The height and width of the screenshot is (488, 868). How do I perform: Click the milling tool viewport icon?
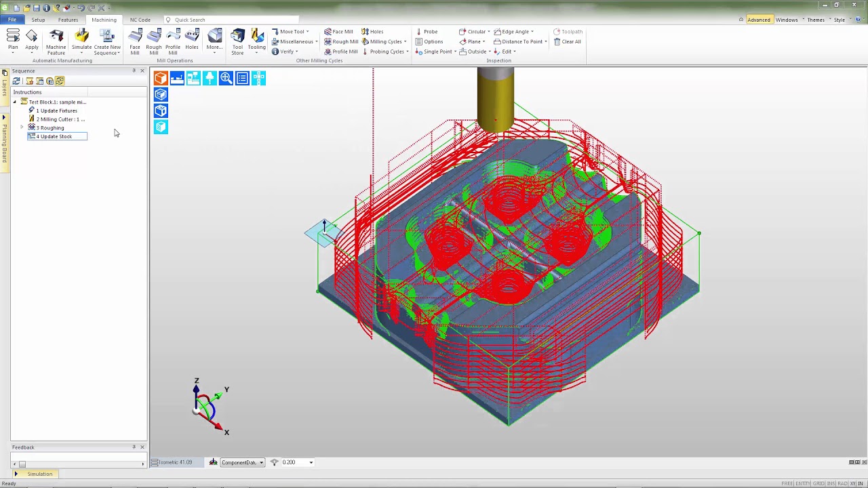click(210, 78)
